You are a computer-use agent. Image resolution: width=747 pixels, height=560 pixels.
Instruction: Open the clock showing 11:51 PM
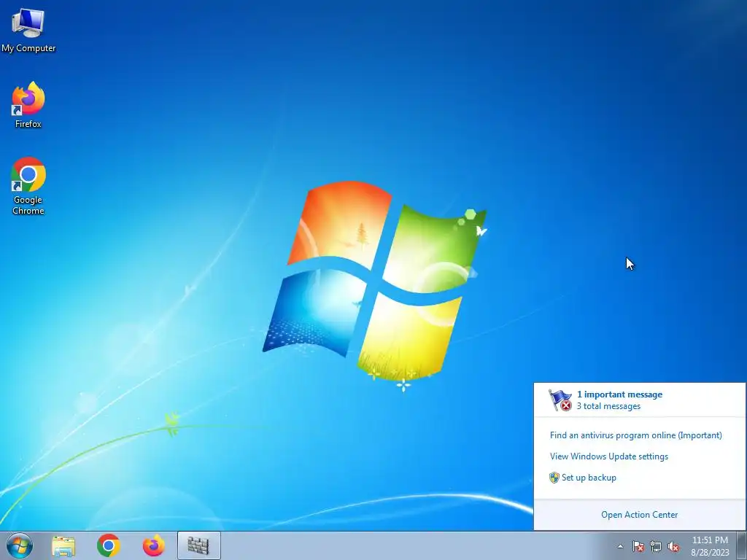710,546
